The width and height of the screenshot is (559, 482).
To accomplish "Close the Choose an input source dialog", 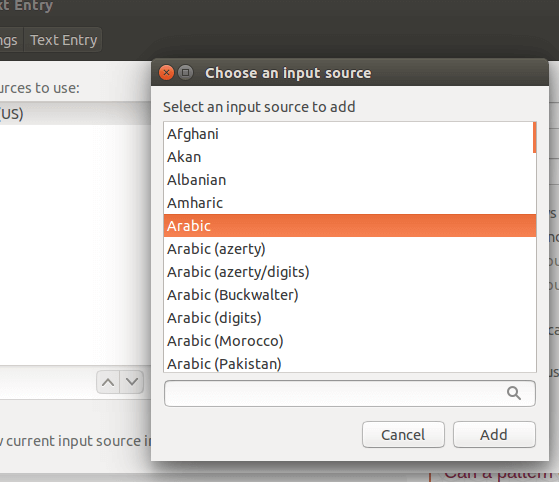I will (166, 73).
